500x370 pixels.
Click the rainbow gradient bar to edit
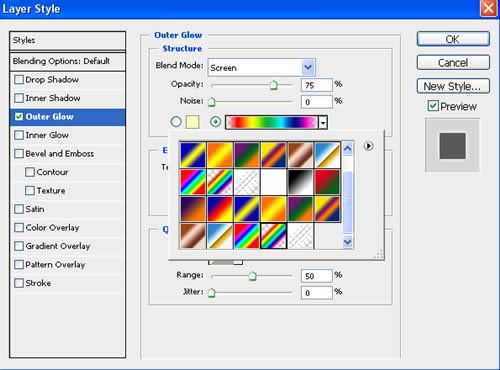(272, 122)
